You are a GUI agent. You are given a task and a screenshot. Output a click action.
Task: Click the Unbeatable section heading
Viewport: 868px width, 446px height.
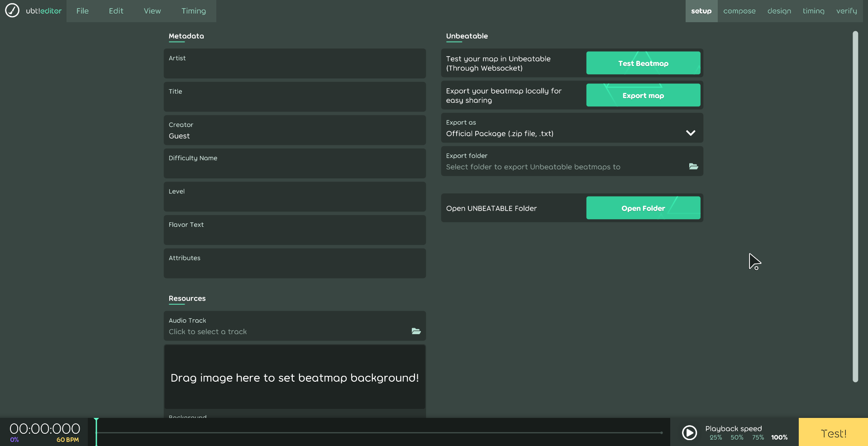tap(467, 36)
